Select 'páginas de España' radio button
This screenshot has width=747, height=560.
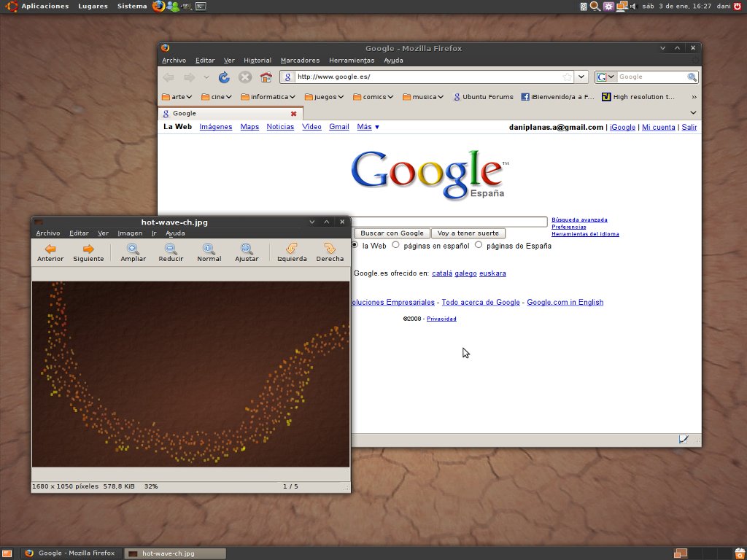tap(479, 245)
